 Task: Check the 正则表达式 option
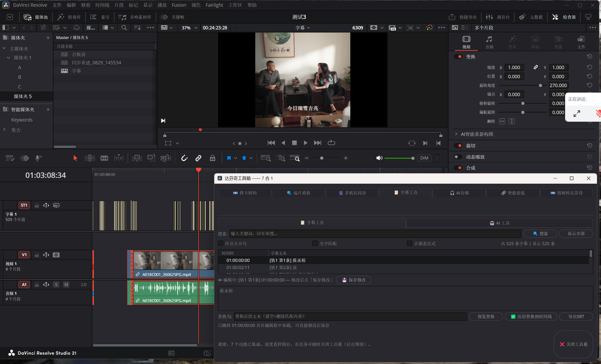409,243
